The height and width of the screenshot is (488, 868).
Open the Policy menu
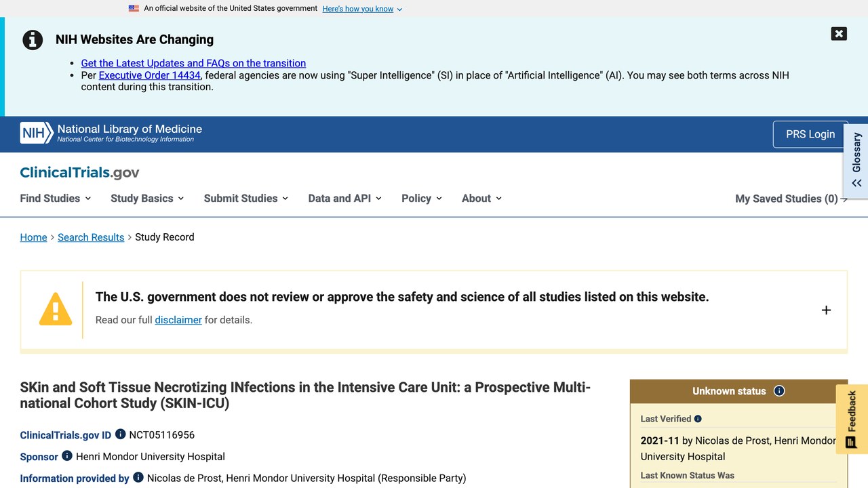[x=422, y=198]
